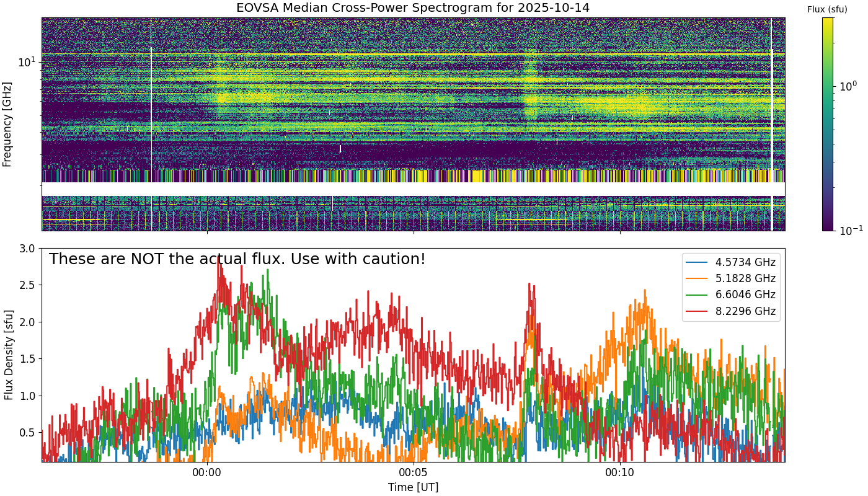Click the 5.1828 GHz legend entry
868x496 pixels.
tap(732, 278)
